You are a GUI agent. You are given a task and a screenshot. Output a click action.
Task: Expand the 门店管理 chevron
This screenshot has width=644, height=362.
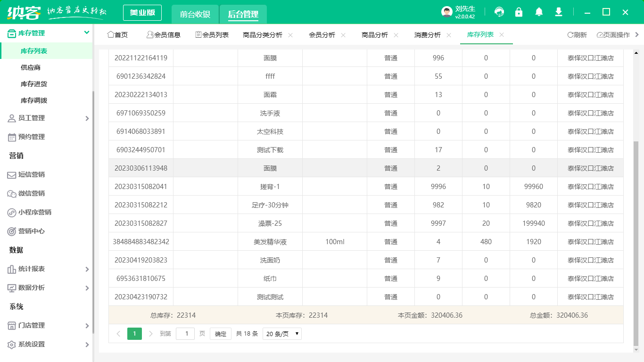point(87,326)
